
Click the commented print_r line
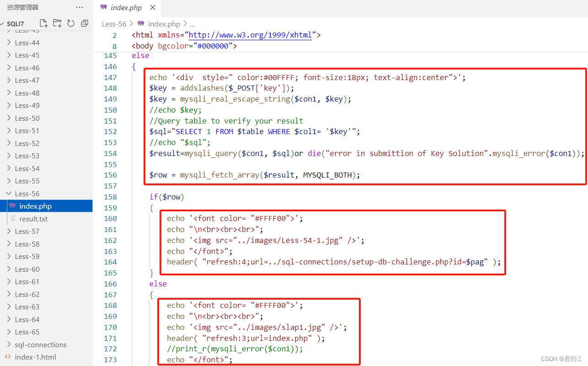(235, 349)
